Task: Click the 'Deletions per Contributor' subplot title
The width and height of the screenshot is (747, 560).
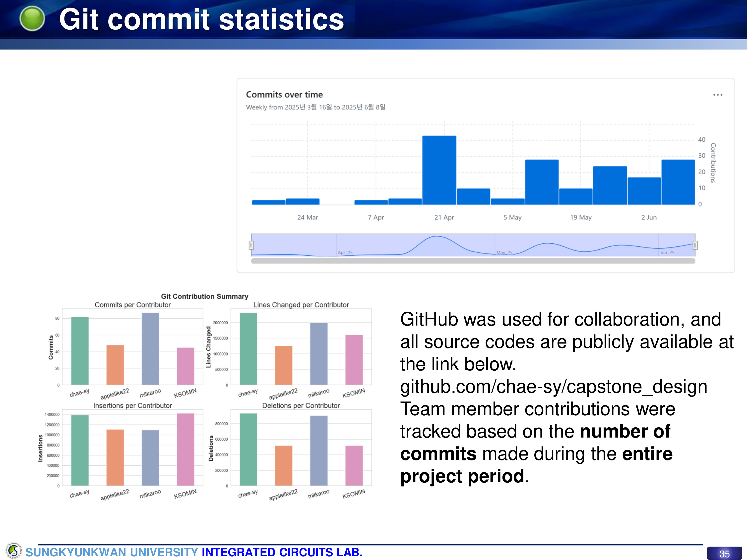Action: (x=301, y=405)
